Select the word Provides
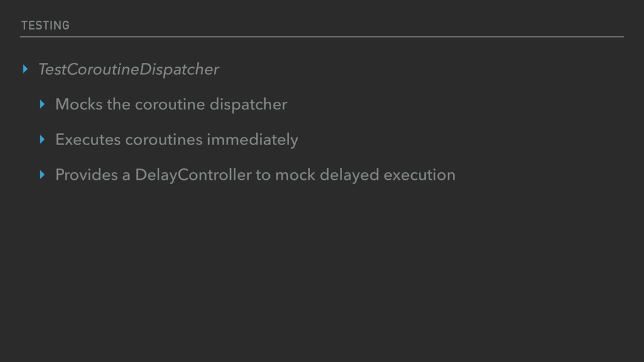This screenshot has width=644, height=362. (x=87, y=175)
